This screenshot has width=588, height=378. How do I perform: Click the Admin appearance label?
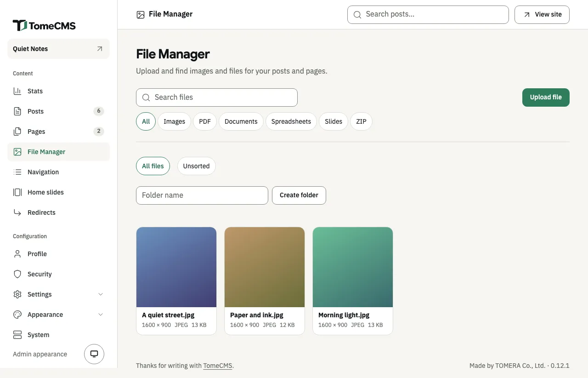(40, 354)
